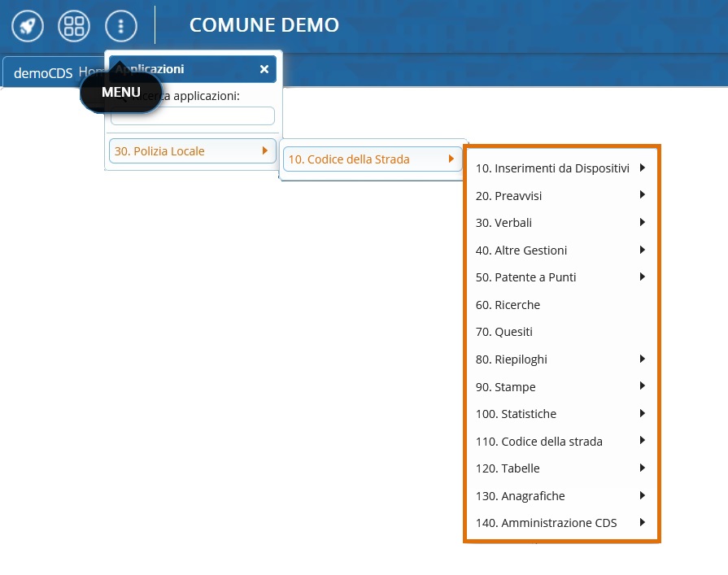Select 60. Ricerche menu entry

tap(508, 305)
